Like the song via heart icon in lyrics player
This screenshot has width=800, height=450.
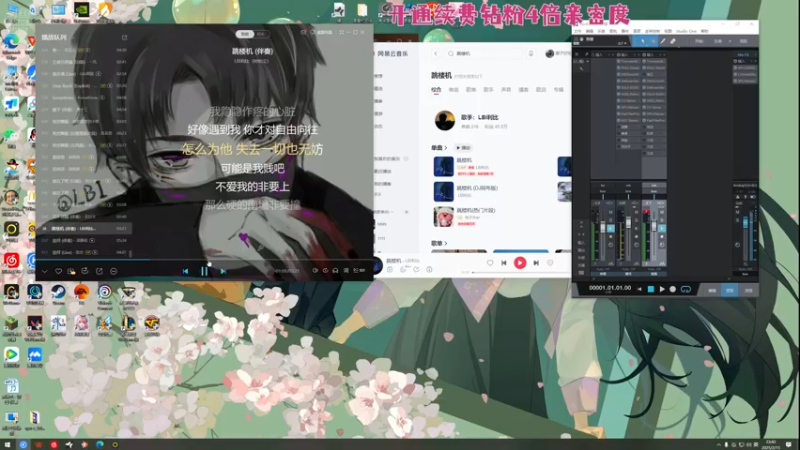click(58, 271)
